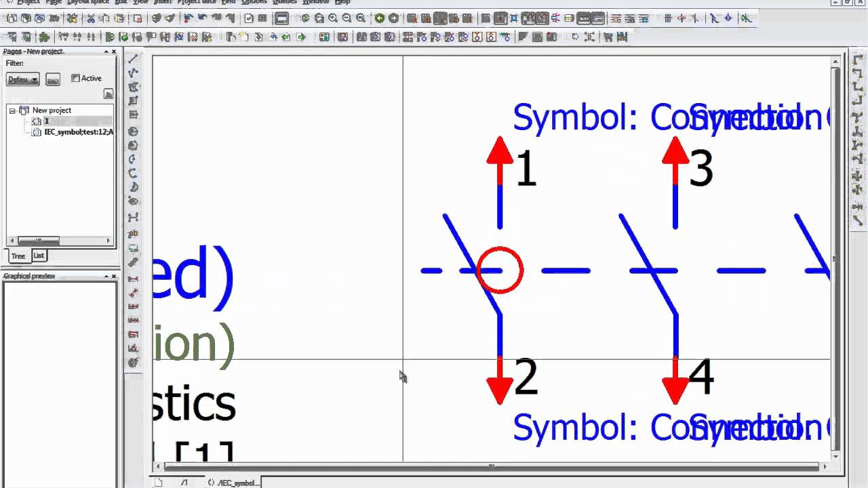
Task: Click the red circle contact symbol point
Action: pyautogui.click(x=500, y=270)
